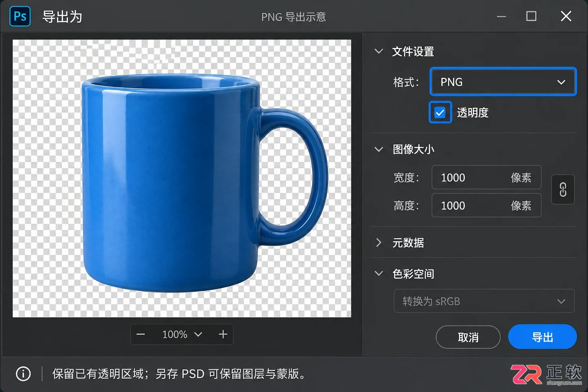Collapse the 文件设置 section
The width and height of the screenshot is (588, 392).
click(379, 51)
